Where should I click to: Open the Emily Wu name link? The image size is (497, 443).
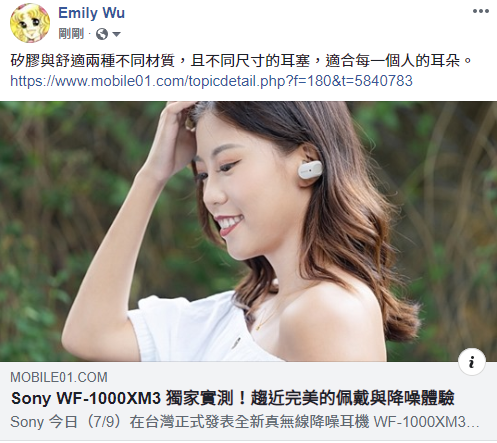pyautogui.click(x=91, y=13)
